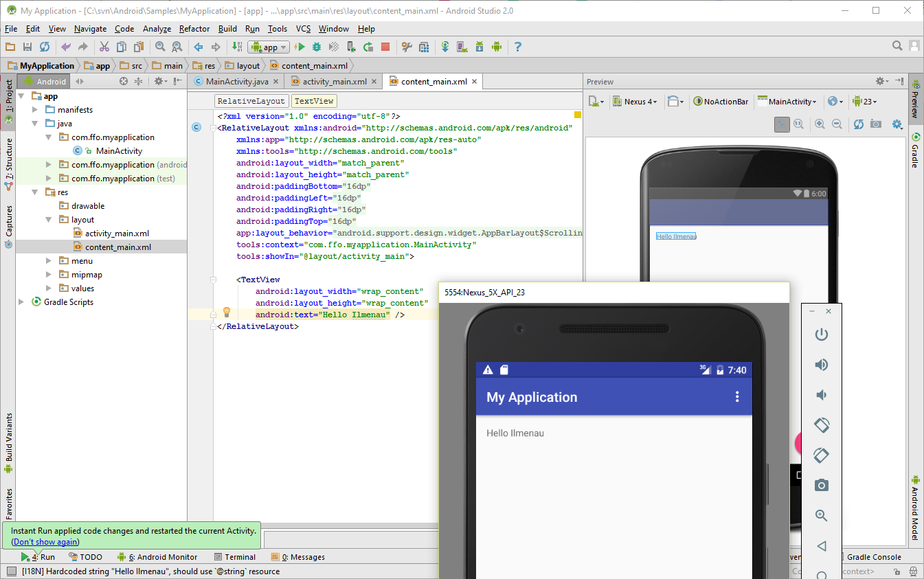This screenshot has height=579, width=924.
Task: Open the Nexus 4 device dropdown
Action: click(635, 102)
